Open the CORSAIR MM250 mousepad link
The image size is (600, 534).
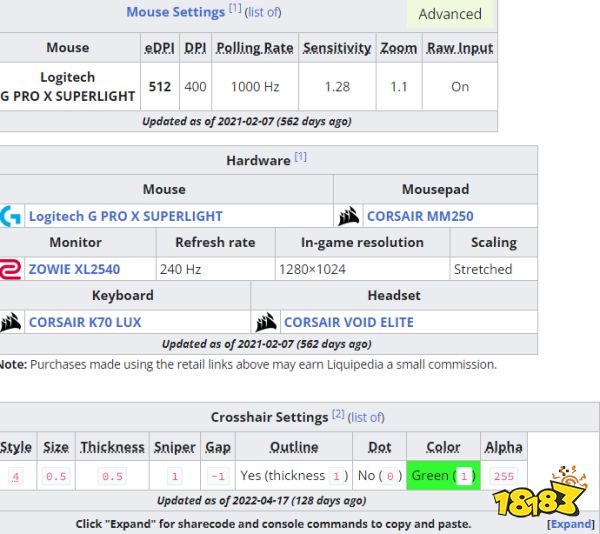[420, 216]
